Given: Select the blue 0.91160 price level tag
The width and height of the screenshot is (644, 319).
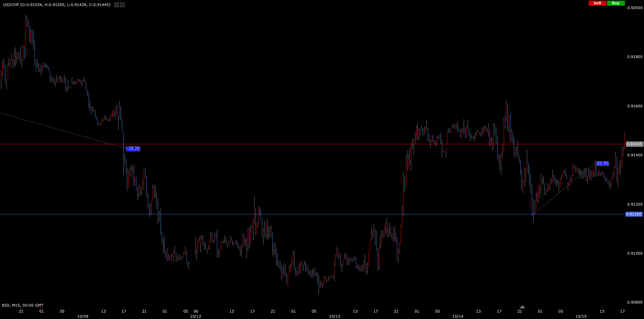Looking at the screenshot, I should [x=634, y=214].
